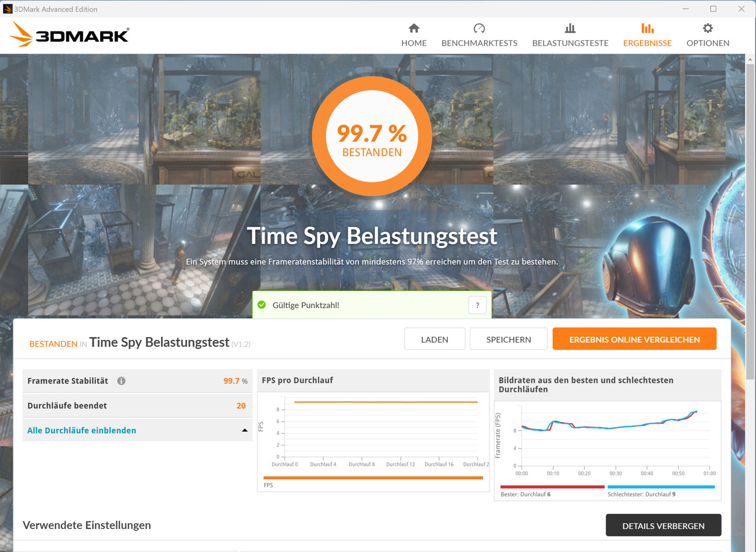Click the vertical scrollbar thumb
This screenshot has width=756, height=552.
(750, 221)
